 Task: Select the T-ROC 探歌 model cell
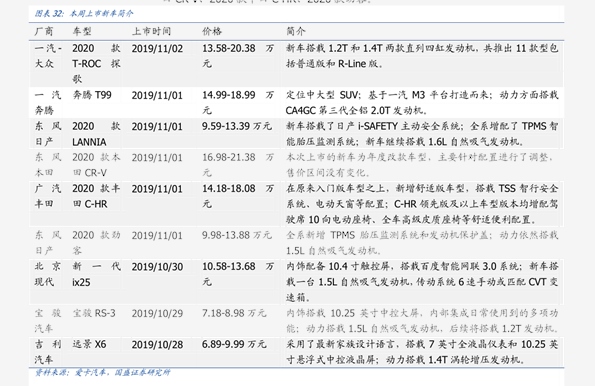(x=96, y=64)
